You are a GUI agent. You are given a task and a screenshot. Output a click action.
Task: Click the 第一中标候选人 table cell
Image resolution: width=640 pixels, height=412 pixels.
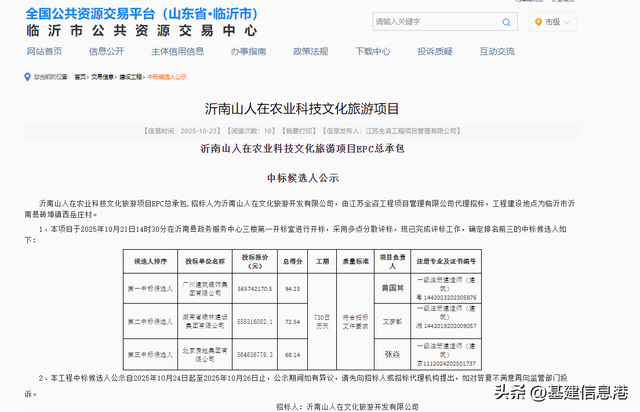coord(149,289)
